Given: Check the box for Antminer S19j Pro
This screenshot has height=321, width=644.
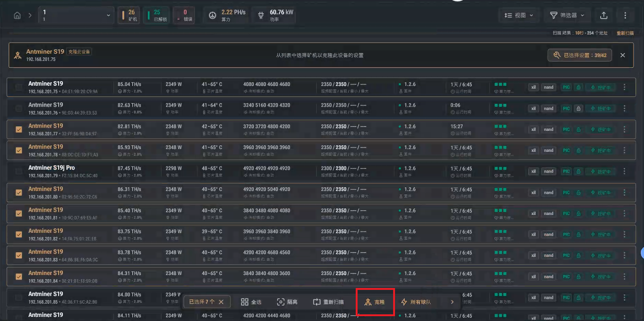Looking at the screenshot, I should (x=19, y=171).
